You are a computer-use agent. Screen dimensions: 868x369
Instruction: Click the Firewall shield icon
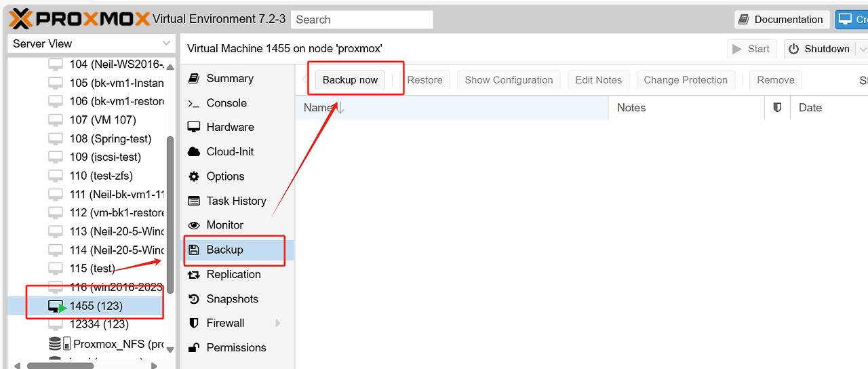tap(194, 323)
